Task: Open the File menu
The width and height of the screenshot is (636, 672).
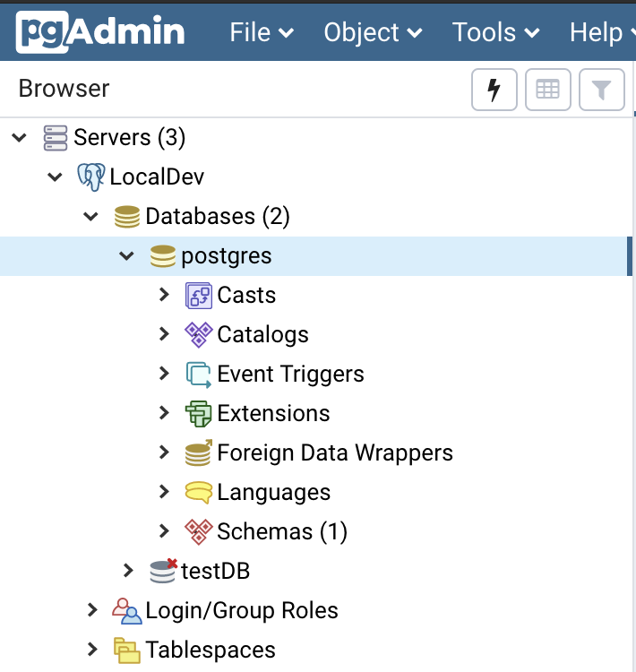Action: tap(262, 32)
